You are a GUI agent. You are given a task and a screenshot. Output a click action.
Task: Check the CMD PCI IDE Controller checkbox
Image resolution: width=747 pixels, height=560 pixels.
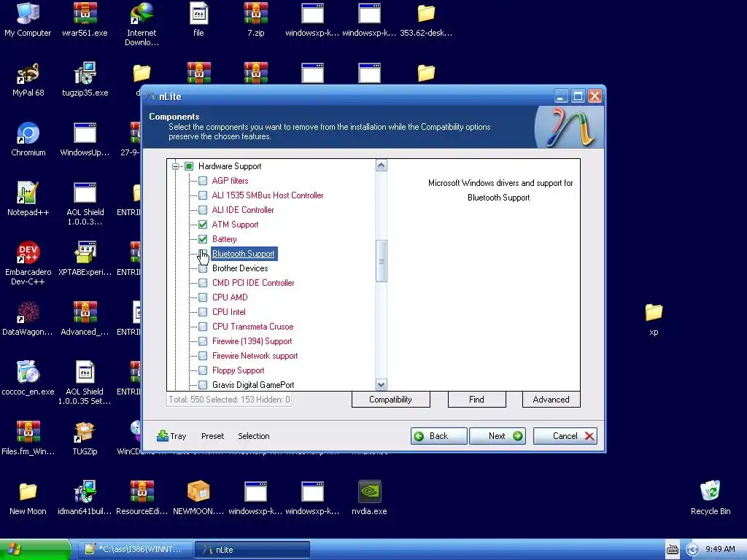point(203,283)
